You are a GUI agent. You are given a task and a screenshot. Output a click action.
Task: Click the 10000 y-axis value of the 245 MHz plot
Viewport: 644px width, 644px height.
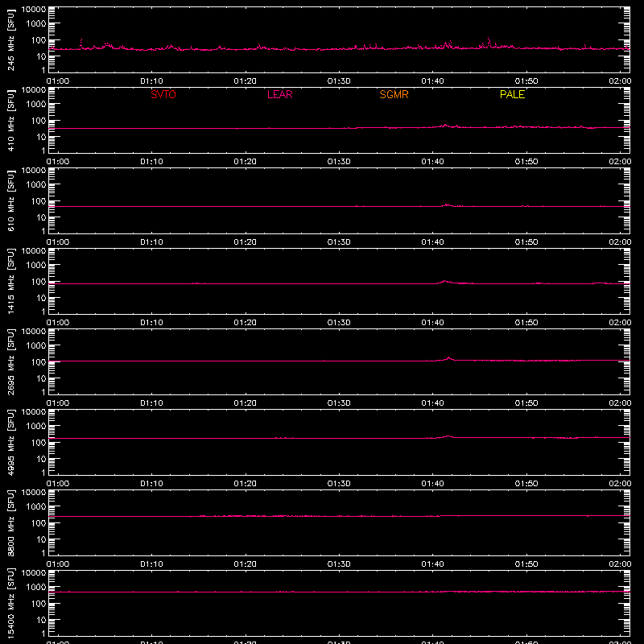click(x=34, y=10)
